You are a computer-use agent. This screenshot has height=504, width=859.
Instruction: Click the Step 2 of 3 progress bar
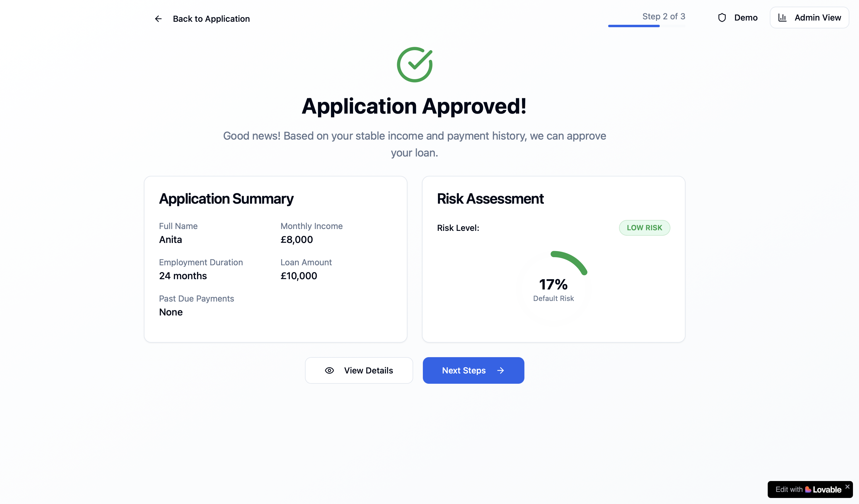pos(646,26)
